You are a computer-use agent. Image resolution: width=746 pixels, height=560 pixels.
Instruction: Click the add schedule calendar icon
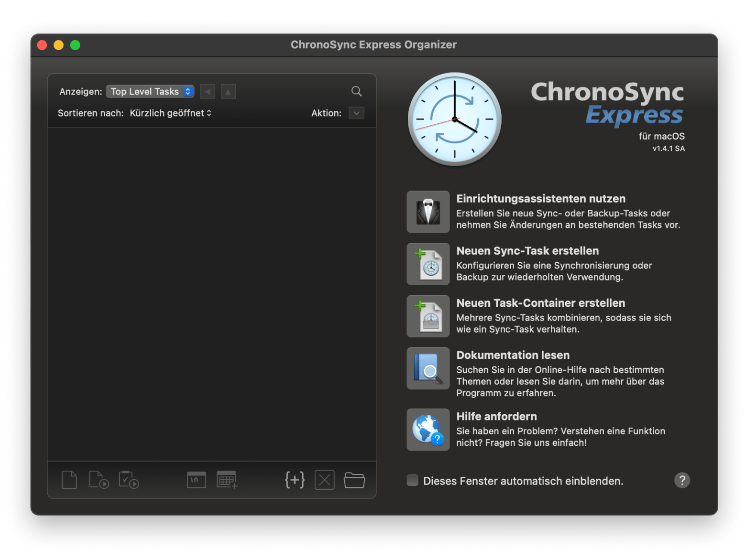pos(227,480)
